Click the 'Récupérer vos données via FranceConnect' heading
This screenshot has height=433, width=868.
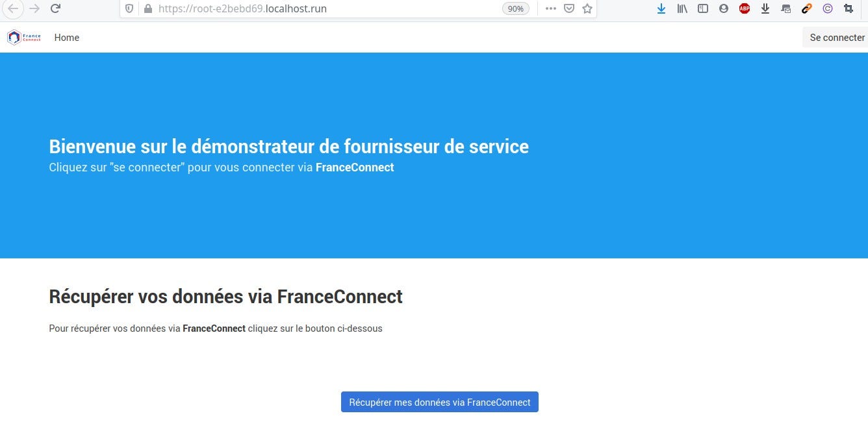click(x=226, y=297)
